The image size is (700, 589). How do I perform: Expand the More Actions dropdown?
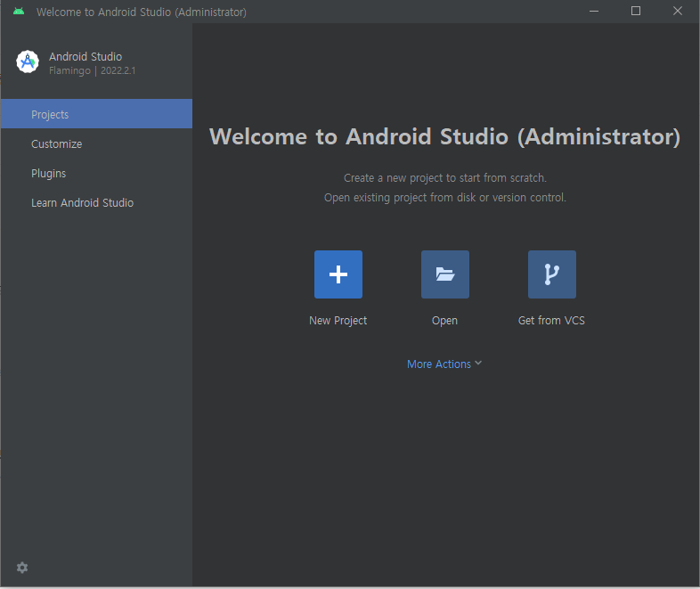click(444, 364)
